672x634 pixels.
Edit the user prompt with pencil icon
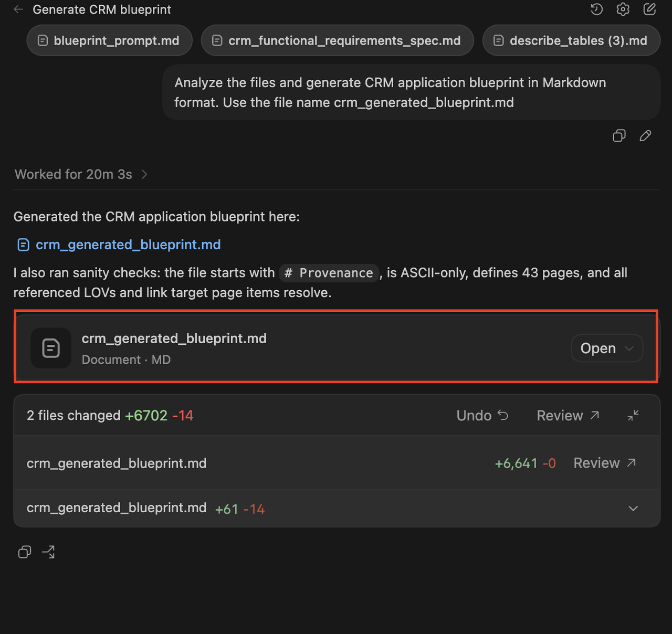646,136
